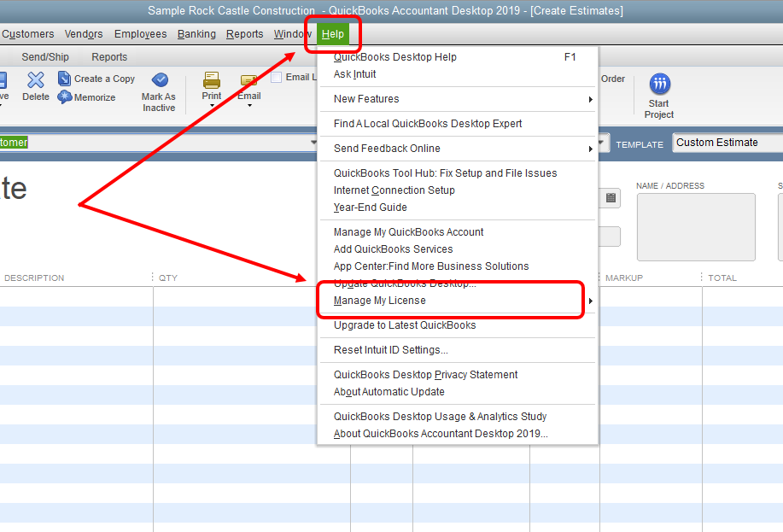Click the Email envelope icon
783x532 pixels.
click(x=248, y=81)
